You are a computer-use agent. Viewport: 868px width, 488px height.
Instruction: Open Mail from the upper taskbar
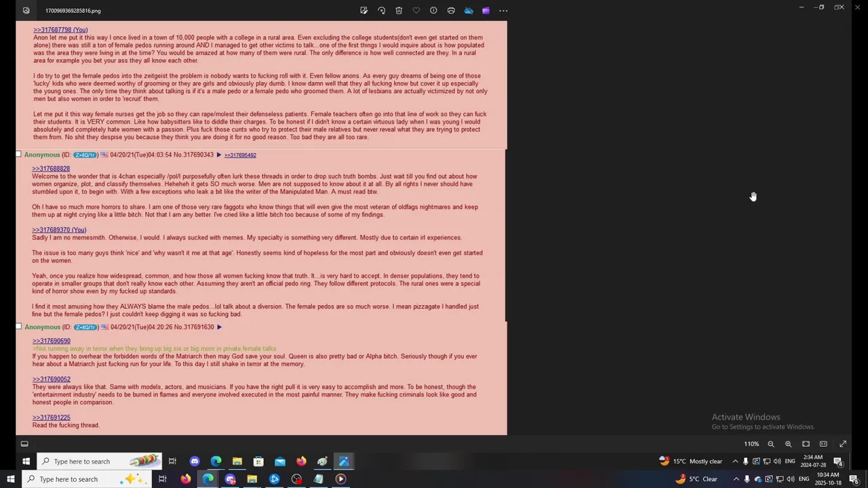tap(280, 462)
